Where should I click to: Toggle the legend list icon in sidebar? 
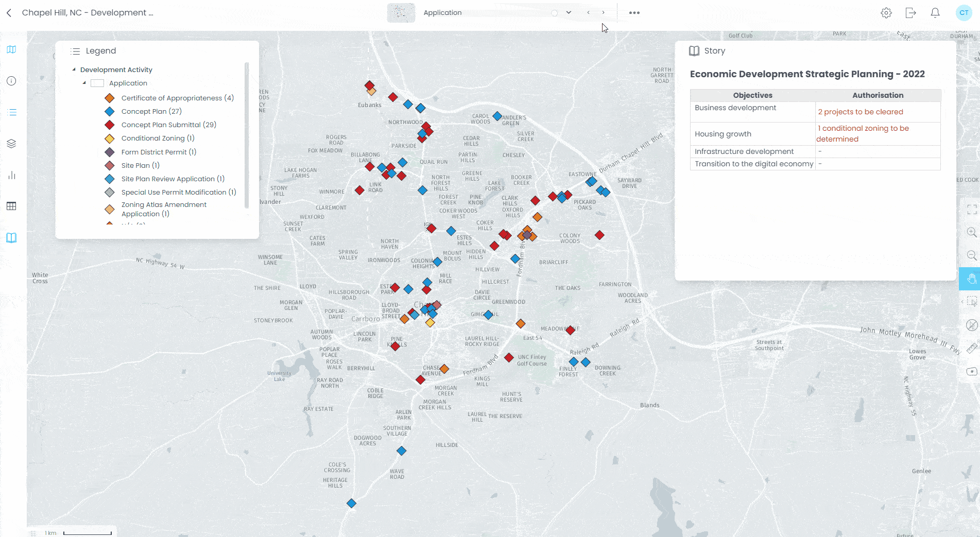11,112
